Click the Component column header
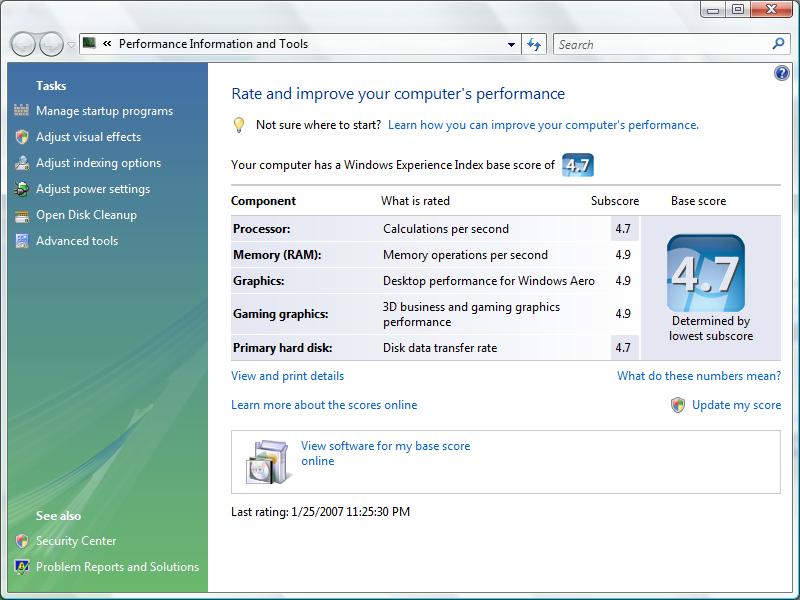The image size is (800, 600). click(263, 201)
